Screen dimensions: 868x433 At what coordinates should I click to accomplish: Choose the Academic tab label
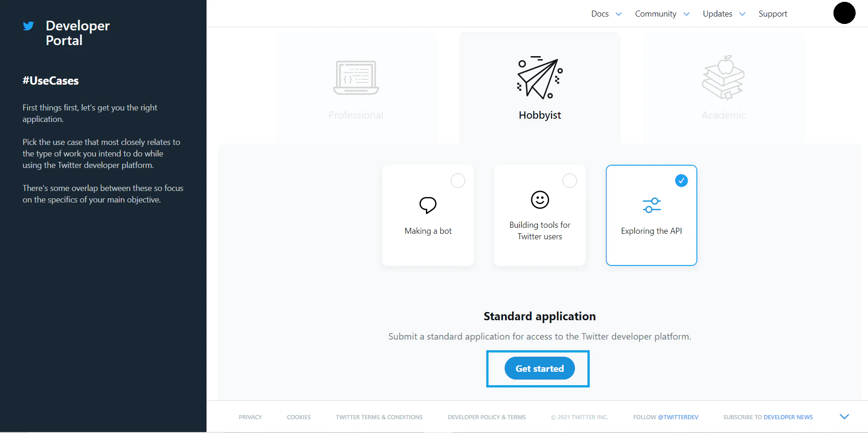[724, 115]
